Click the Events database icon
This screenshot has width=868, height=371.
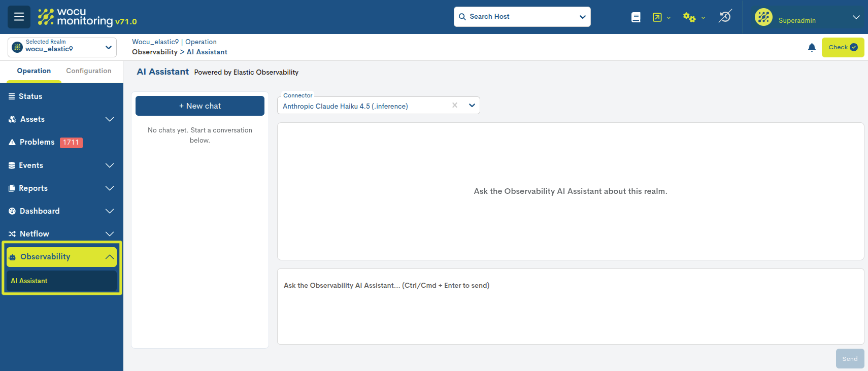[x=12, y=165]
